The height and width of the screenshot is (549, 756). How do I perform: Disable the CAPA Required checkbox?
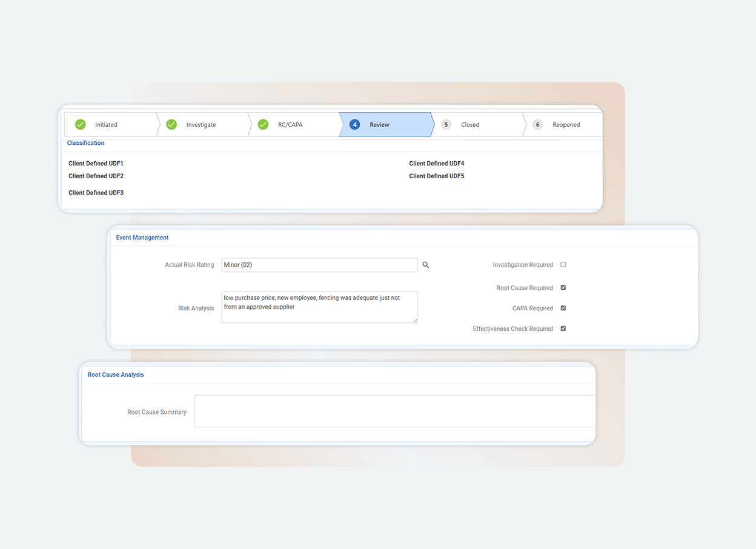click(x=563, y=308)
